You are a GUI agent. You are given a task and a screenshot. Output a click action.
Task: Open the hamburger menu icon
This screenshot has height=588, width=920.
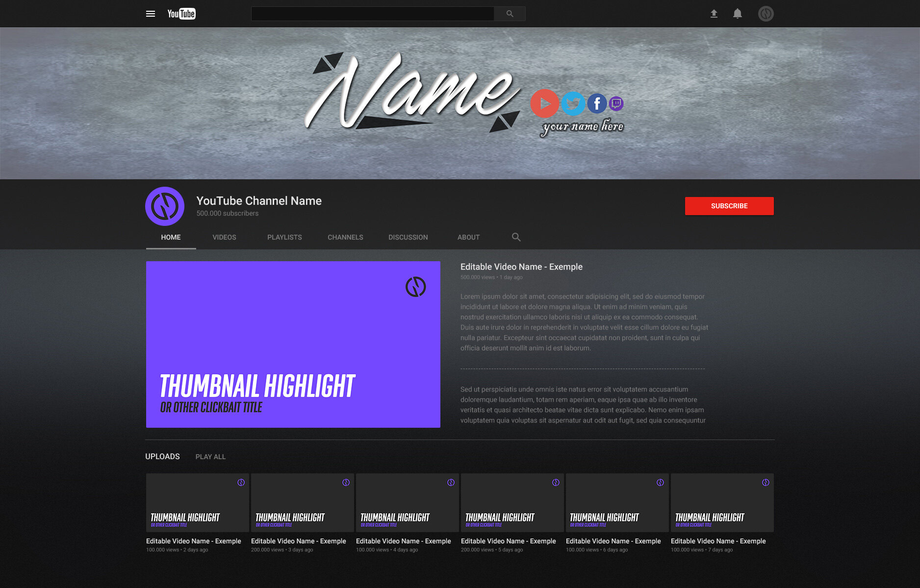[x=151, y=14]
